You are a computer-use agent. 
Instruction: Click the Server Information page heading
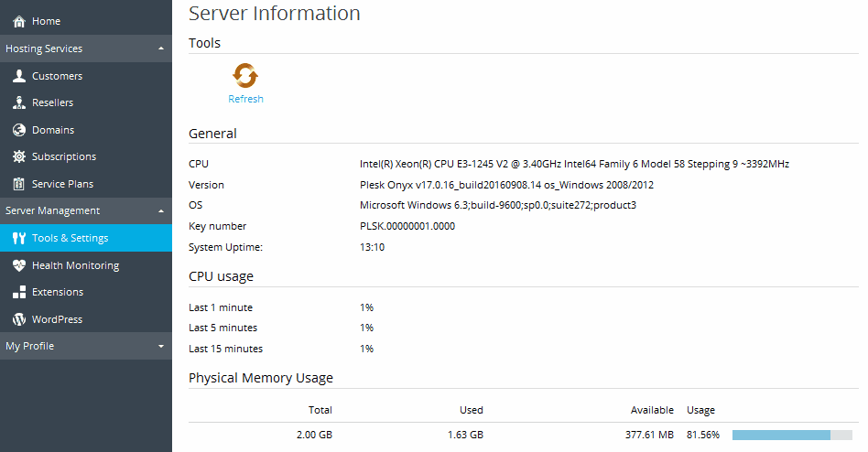274,14
